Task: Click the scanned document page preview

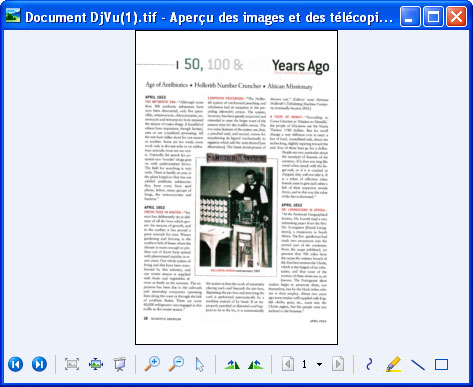Action: click(x=236, y=187)
